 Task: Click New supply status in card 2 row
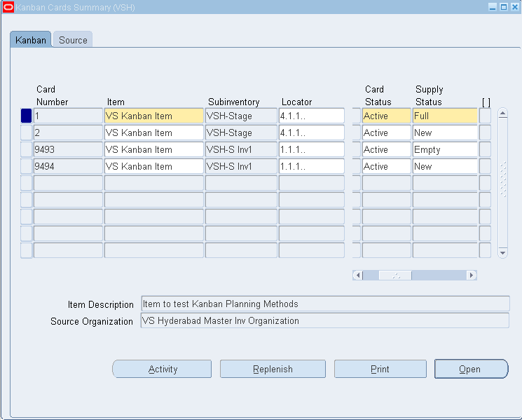(x=445, y=133)
